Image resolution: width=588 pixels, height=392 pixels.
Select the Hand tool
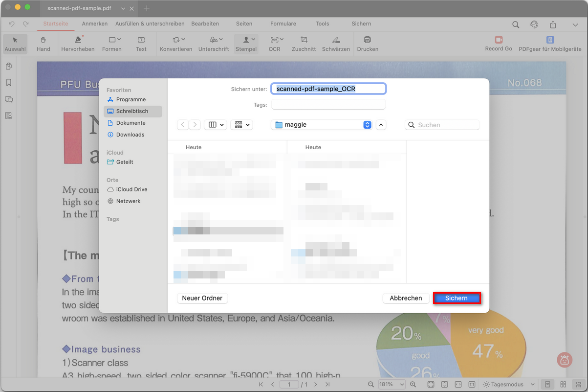44,40
